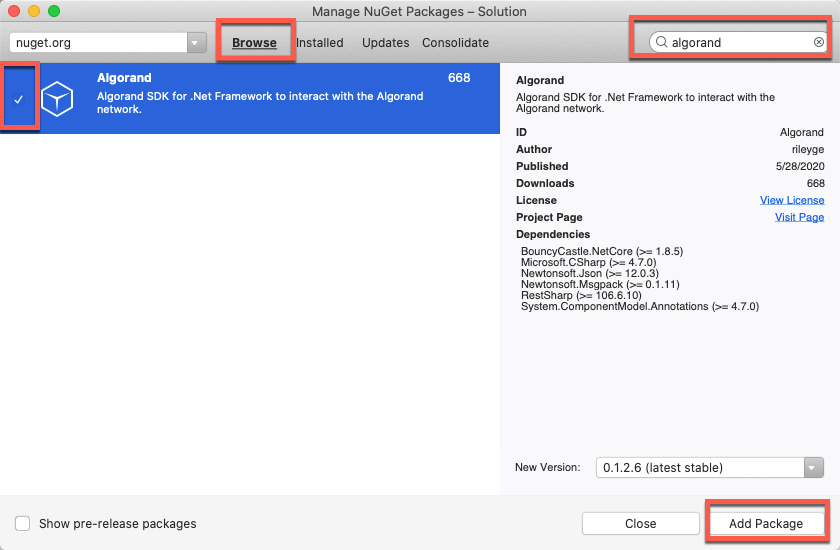Click the Microsoft.CSharp dependency entry
This screenshot has height=550, width=840.
pyautogui.click(x=589, y=262)
